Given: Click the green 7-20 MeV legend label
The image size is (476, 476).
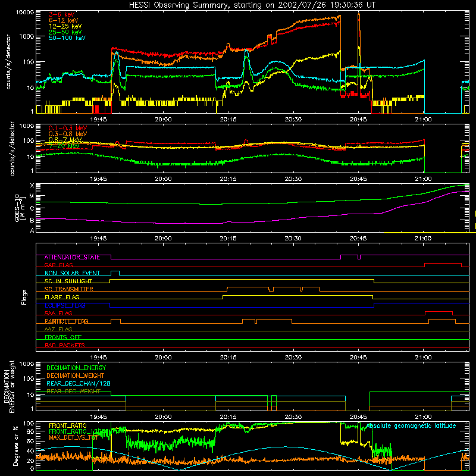Looking at the screenshot, I should click(64, 146).
